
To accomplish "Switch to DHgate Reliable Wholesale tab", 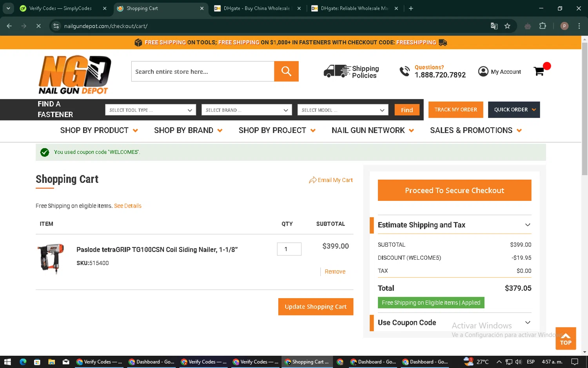I will 354,8.
